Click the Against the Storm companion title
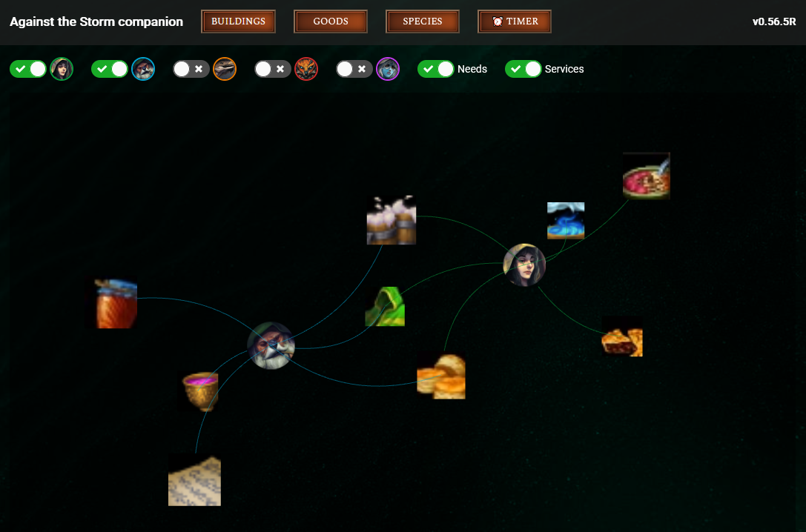Screen dimensions: 806x532 coord(96,21)
